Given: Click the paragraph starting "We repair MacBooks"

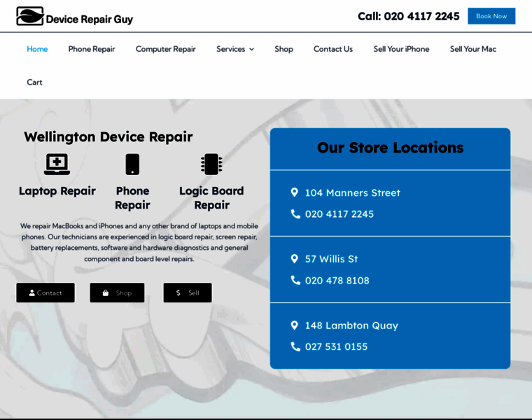Looking at the screenshot, I should point(139,242).
